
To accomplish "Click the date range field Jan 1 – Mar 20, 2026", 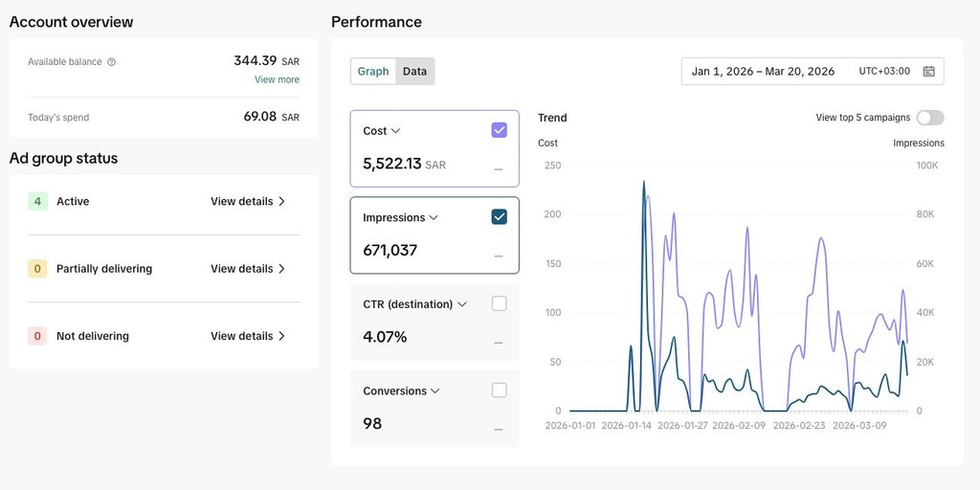I will 763,71.
